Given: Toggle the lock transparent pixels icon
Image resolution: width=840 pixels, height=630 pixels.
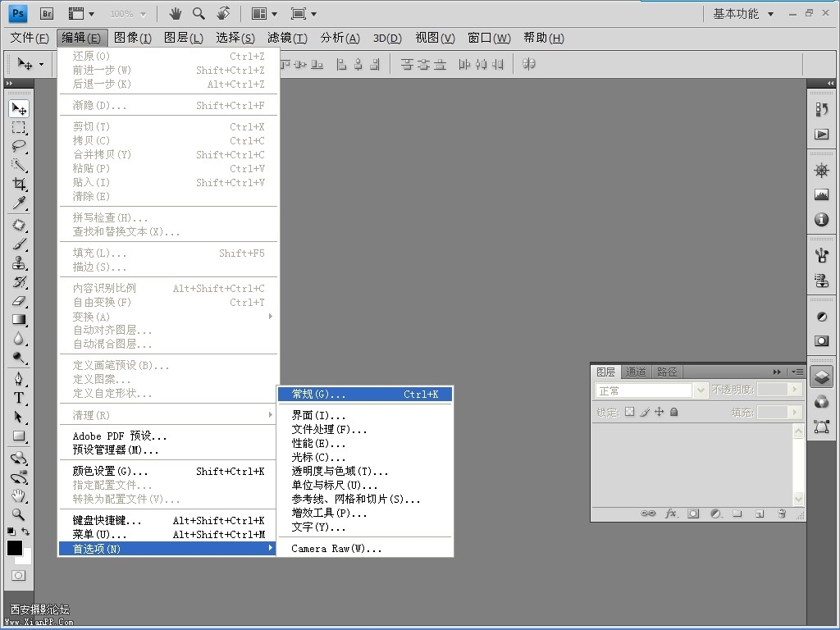Looking at the screenshot, I should tap(629, 412).
